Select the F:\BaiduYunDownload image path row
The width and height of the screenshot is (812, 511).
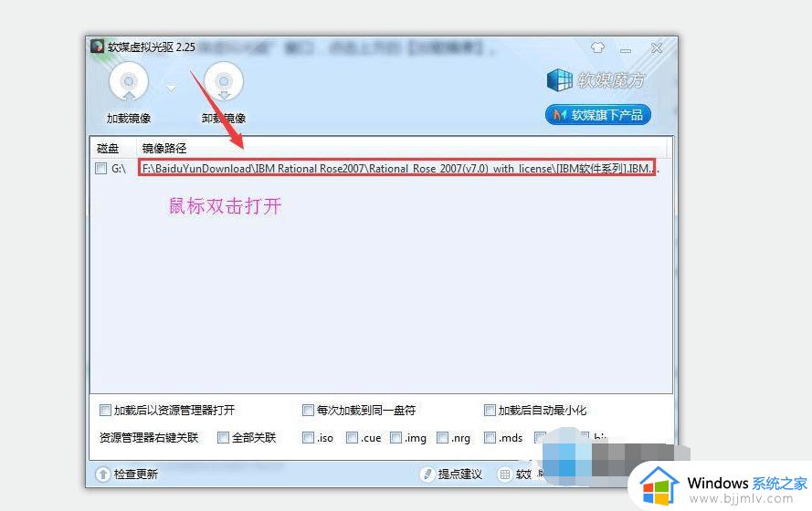point(397,168)
